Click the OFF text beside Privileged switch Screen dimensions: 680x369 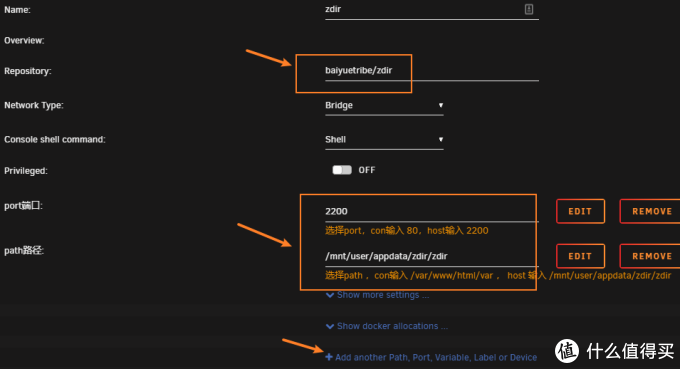click(x=367, y=170)
